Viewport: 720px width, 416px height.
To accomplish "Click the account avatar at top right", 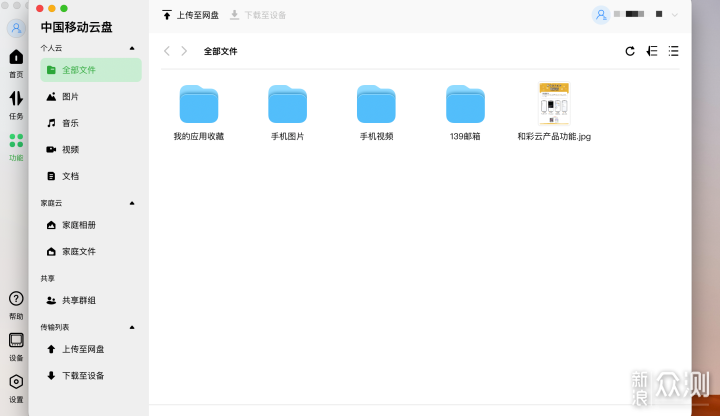I will [x=601, y=15].
